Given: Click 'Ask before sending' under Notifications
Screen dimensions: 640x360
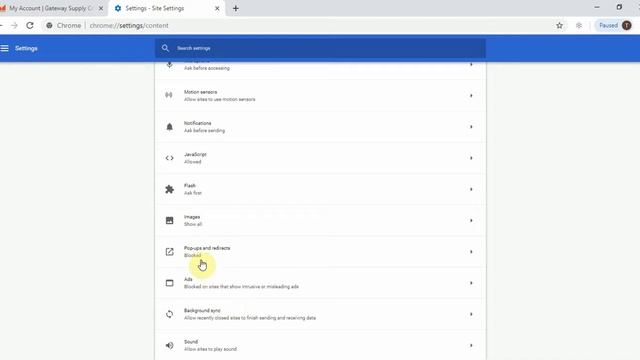Looking at the screenshot, I should click(204, 131).
